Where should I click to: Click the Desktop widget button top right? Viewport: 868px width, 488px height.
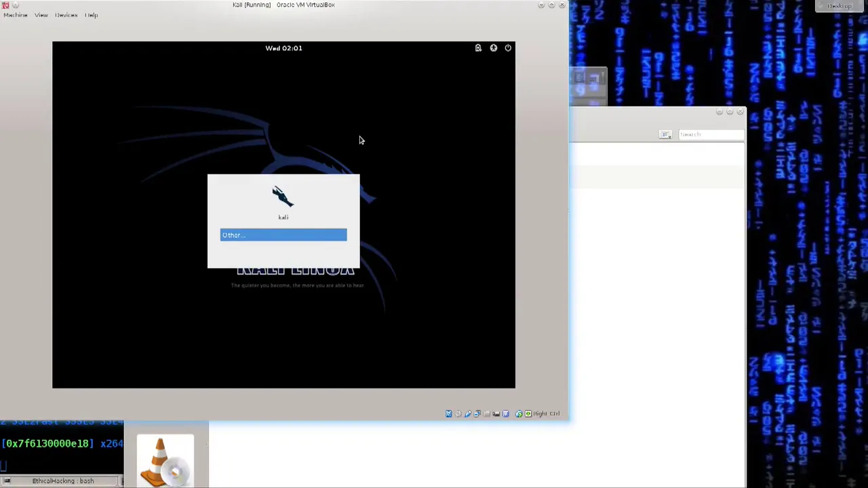pyautogui.click(x=840, y=6)
